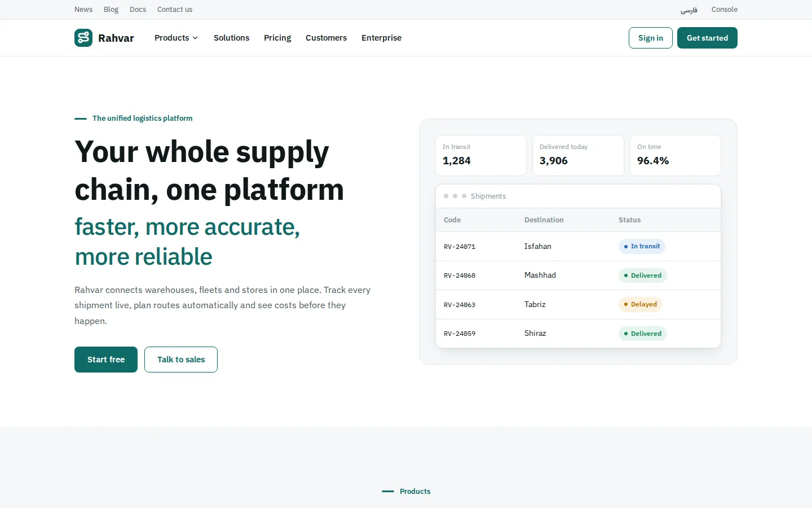This screenshot has width=812, height=508.
Task: Select shipment code RV-24059
Action: coord(460,334)
